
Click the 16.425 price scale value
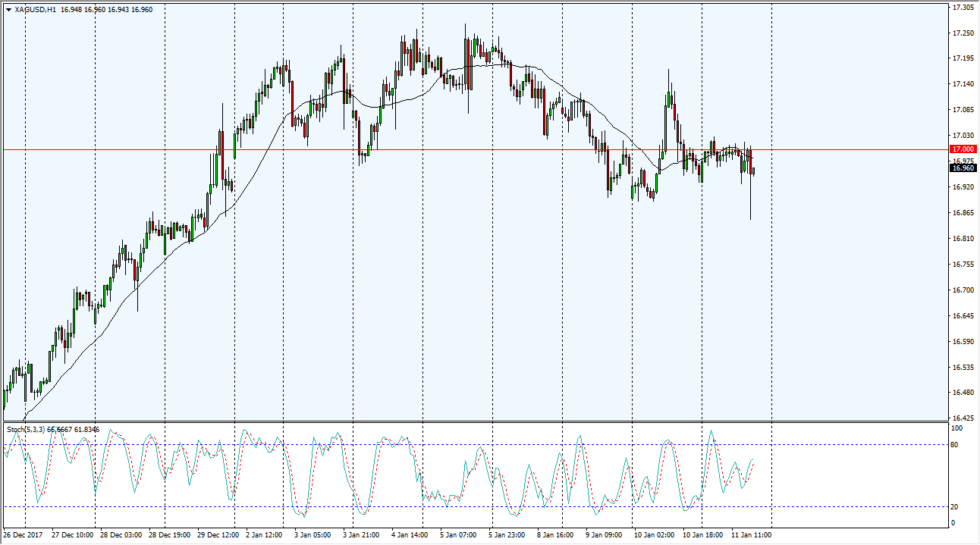pyautogui.click(x=963, y=418)
